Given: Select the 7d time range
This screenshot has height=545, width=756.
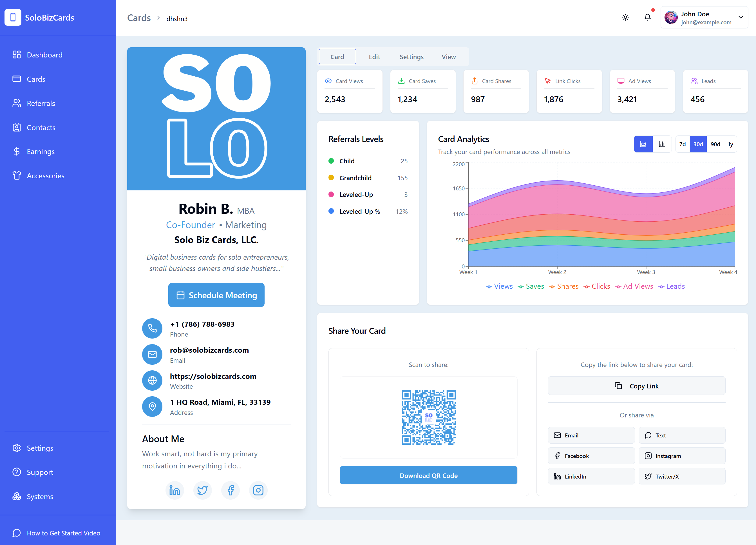Looking at the screenshot, I should [x=682, y=144].
